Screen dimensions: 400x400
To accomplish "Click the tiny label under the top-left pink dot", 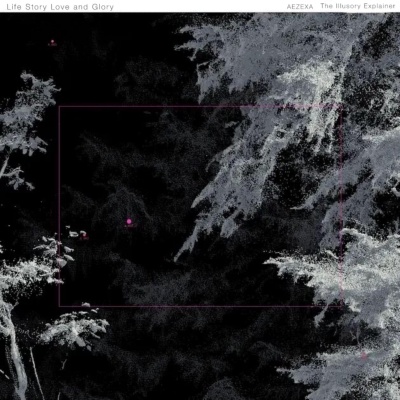I will (52, 45).
